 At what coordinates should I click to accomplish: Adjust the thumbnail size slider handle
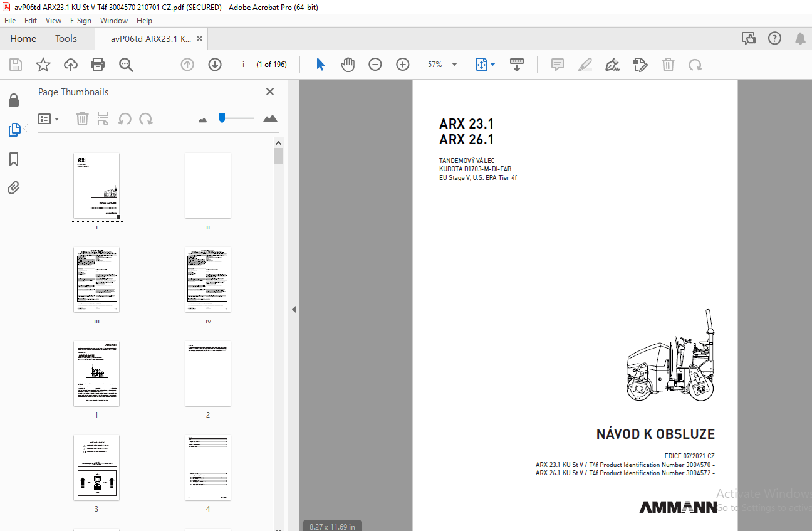click(222, 118)
